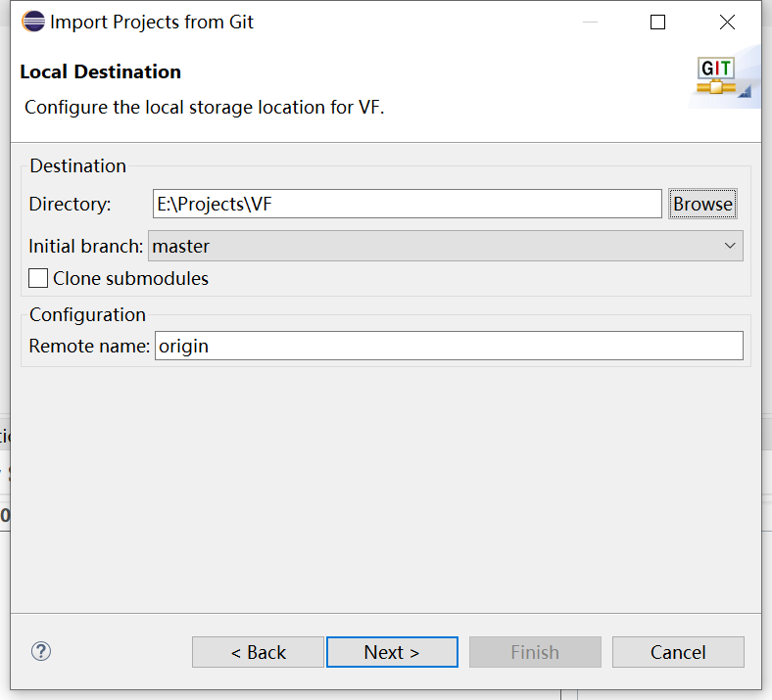The height and width of the screenshot is (700, 772).
Task: Cancel the Git import wizard
Action: (x=678, y=652)
